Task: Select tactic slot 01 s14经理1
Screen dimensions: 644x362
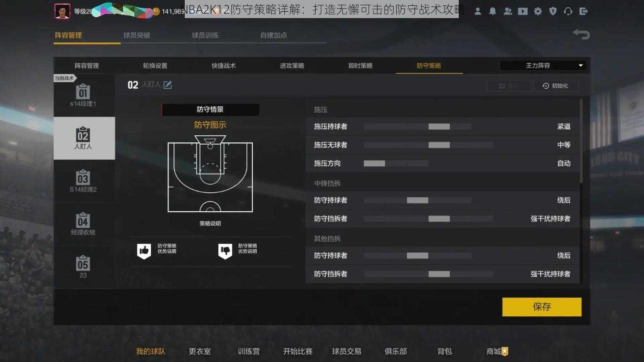Action: click(x=84, y=95)
